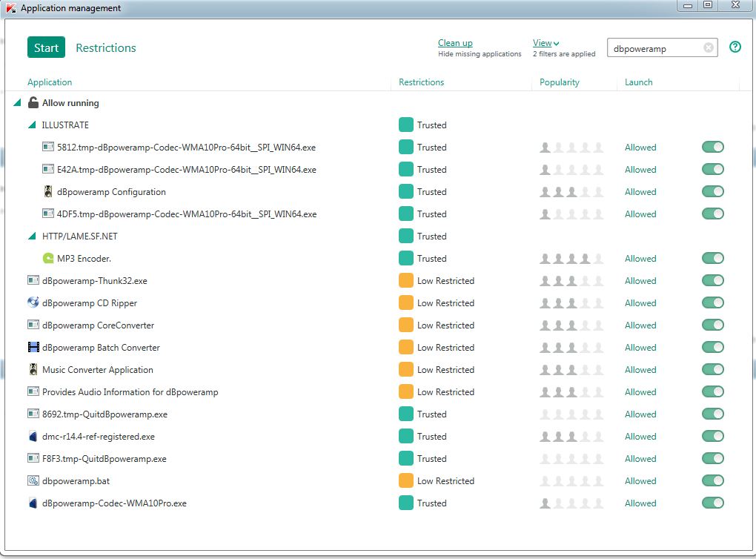Click the orange Low Restricted swatch for dBpoweramp CoreConverter
Image resolution: width=756 pixels, height=559 pixels.
pyautogui.click(x=405, y=325)
